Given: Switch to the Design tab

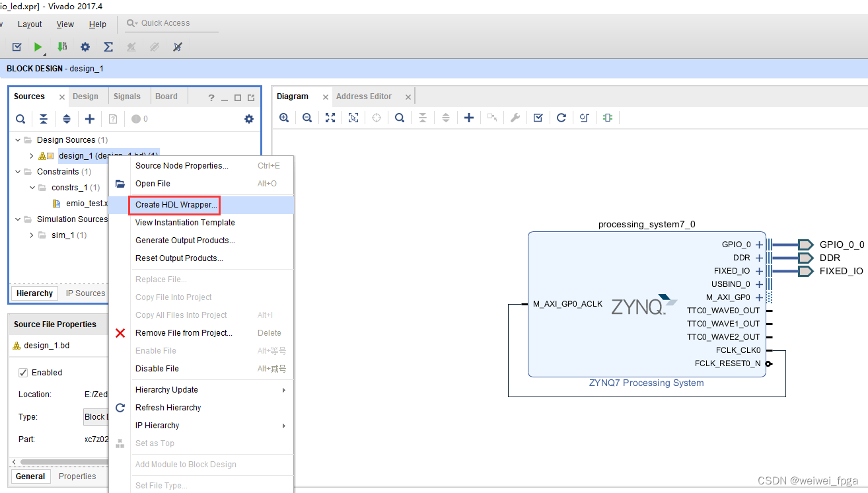Looking at the screenshot, I should point(85,96).
